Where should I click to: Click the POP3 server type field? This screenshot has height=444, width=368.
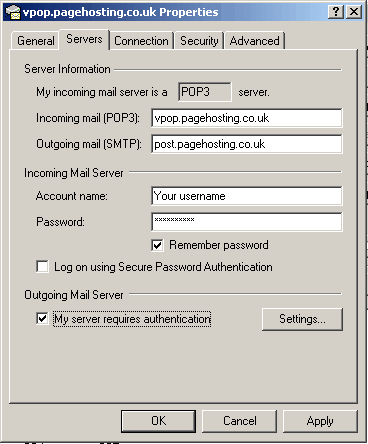tap(205, 92)
